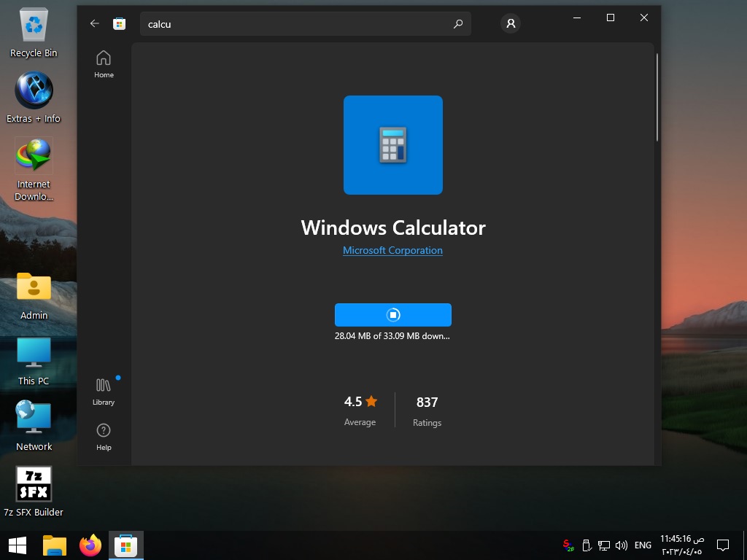Open the Windows Start menu
Screen dimensions: 747x560
pyautogui.click(x=18, y=545)
